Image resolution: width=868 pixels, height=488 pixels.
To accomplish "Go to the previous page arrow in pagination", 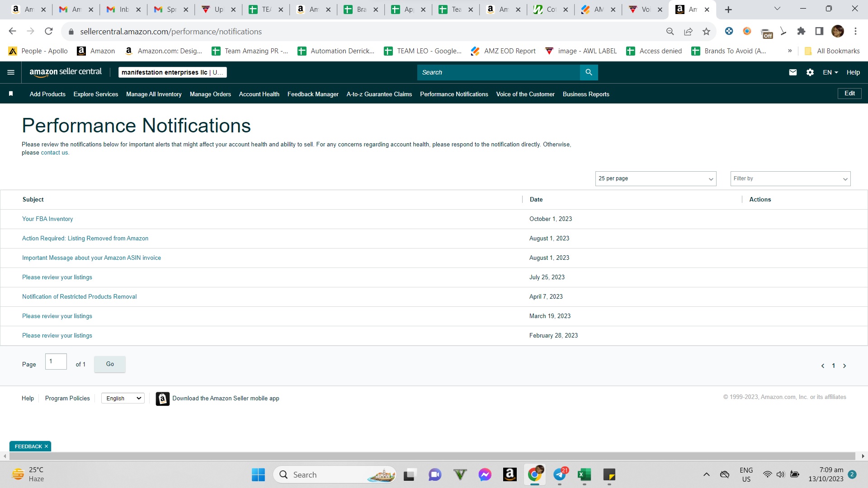I will [823, 366].
